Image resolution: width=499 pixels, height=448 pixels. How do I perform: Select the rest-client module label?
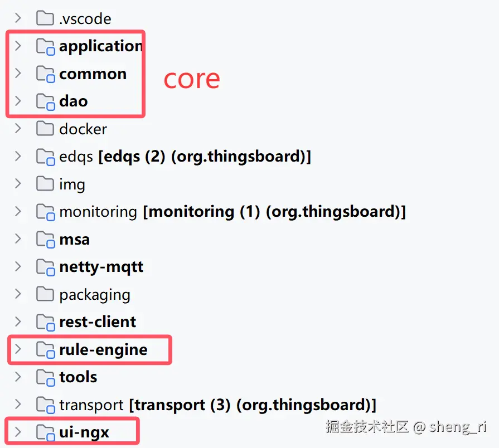point(98,322)
